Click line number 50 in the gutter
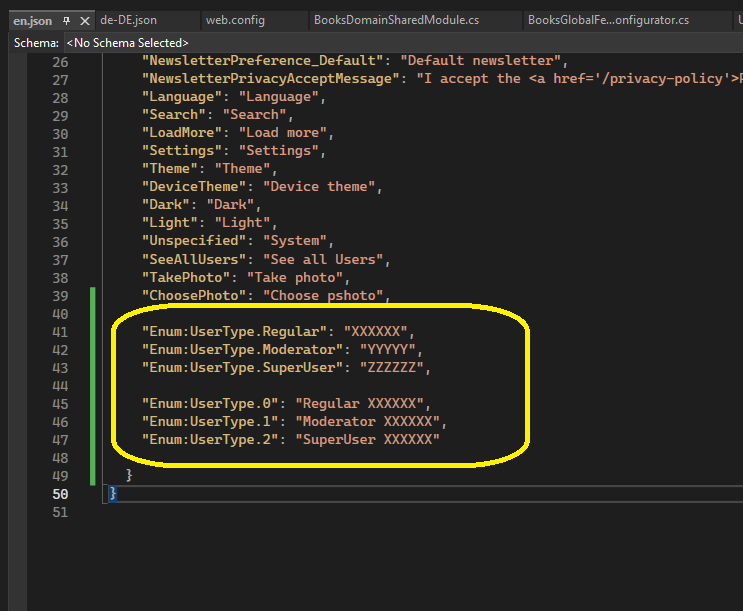Image resolution: width=745 pixels, height=611 pixels. tap(59, 494)
